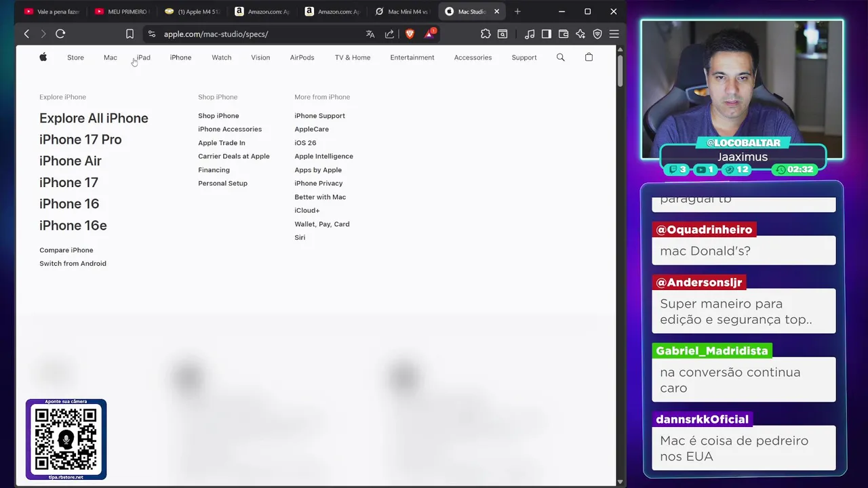Open Wallet, Pay, Card link

click(x=322, y=224)
